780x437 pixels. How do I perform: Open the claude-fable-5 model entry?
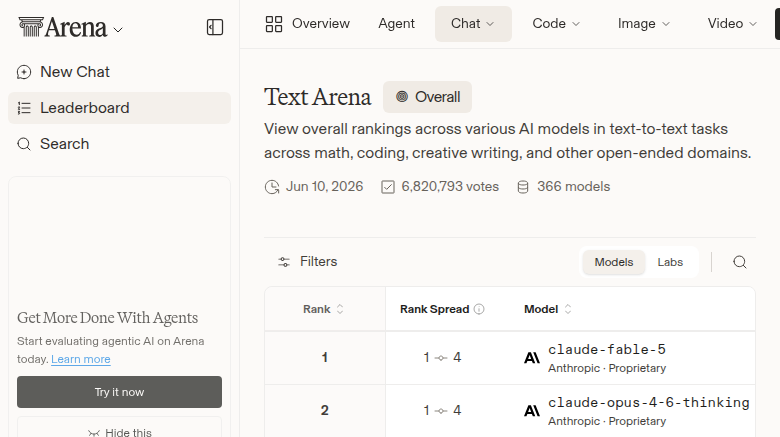point(607,349)
